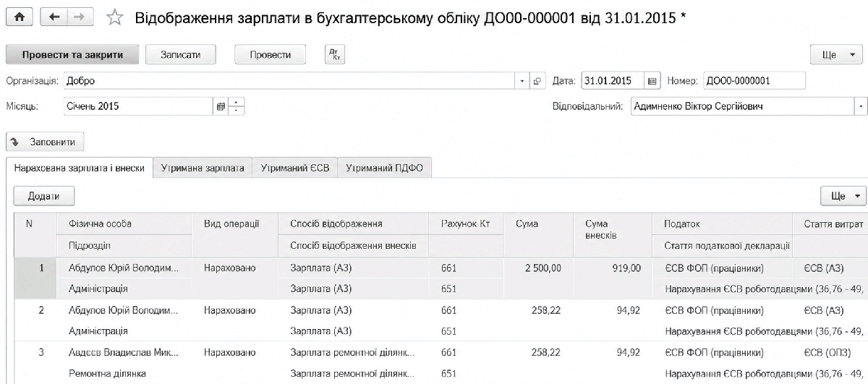868x384 pixels.
Task: Click 651 account cell in row 3
Action: 466,373
